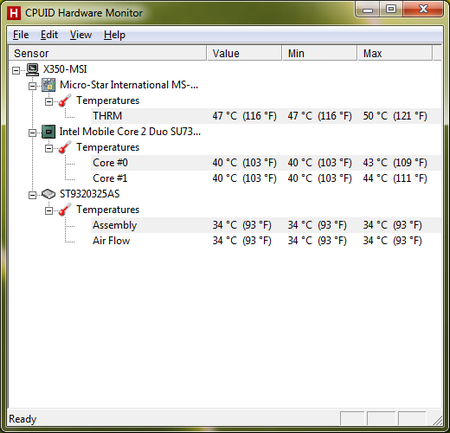Click the Intel Core 2 Duo chip icon
The width and height of the screenshot is (450, 433).
coord(49,132)
